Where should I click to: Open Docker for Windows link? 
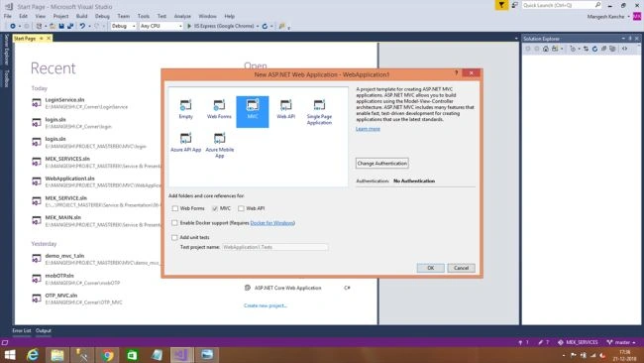coord(272,223)
